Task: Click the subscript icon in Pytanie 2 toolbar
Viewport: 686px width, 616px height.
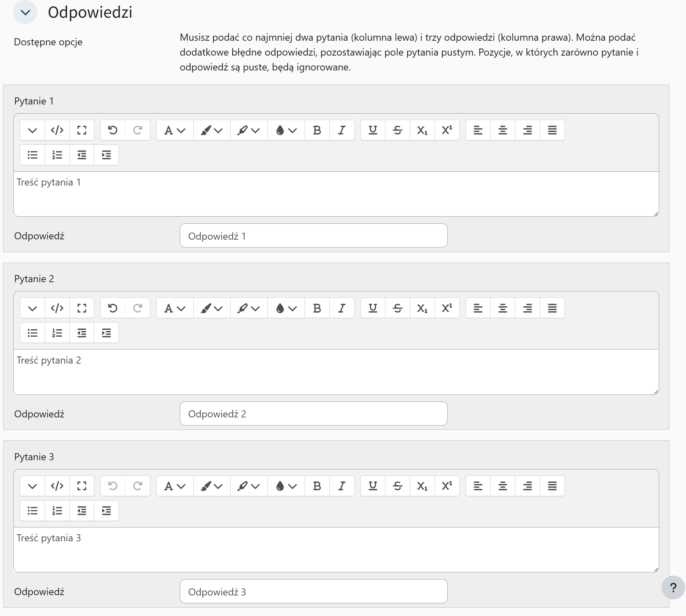Action: point(422,308)
